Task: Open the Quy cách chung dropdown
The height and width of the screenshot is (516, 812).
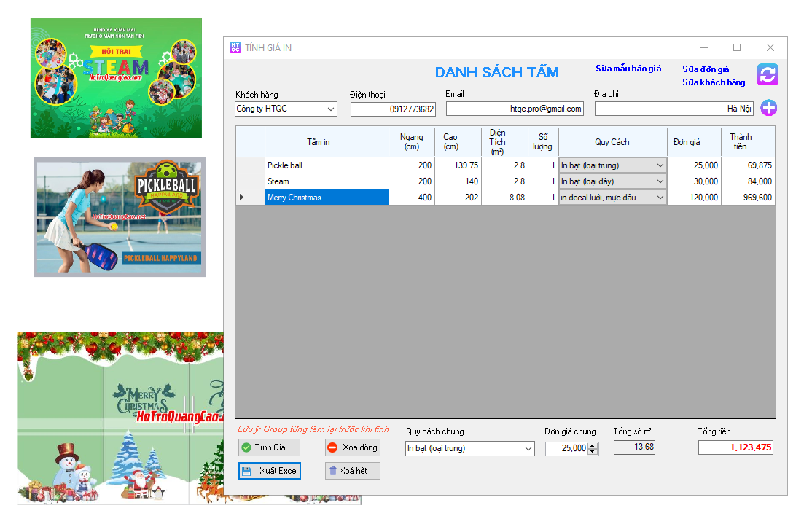Action: pyautogui.click(x=528, y=449)
